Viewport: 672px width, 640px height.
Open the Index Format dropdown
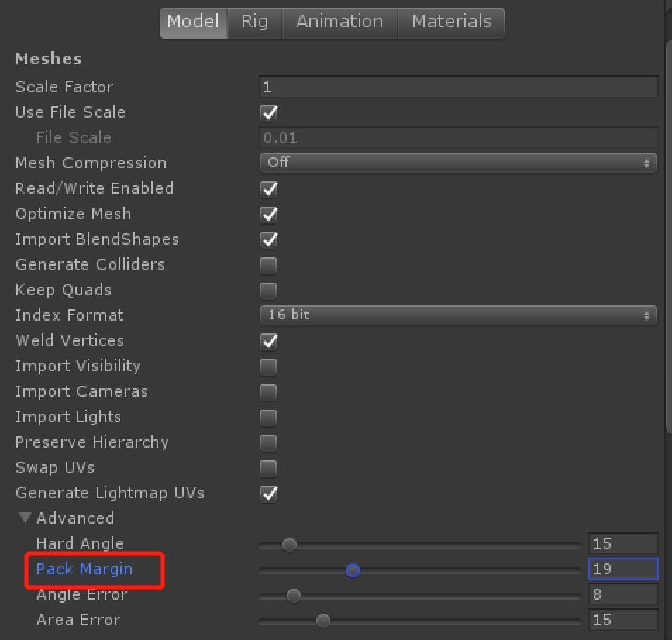pyautogui.click(x=458, y=315)
